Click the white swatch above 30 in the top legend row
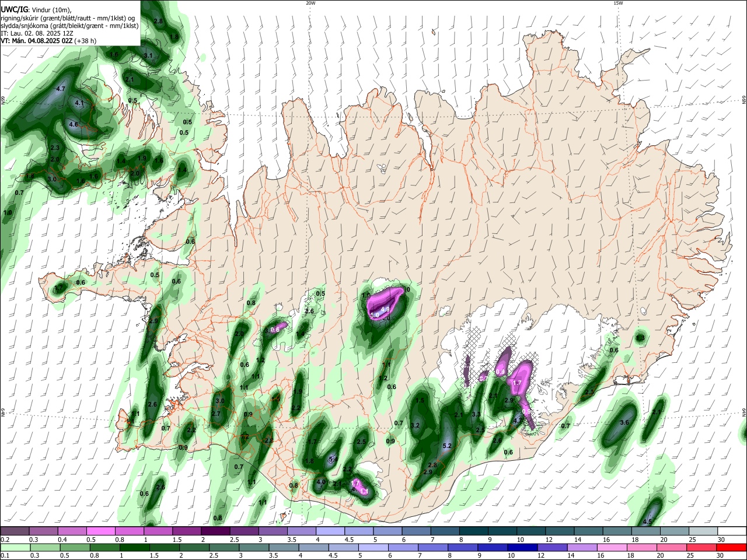The image size is (747, 560). point(731,531)
